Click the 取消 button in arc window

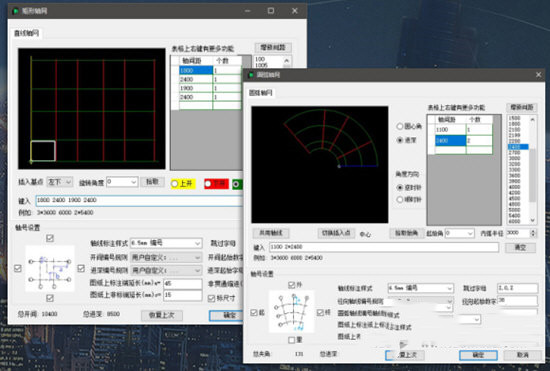click(522, 355)
